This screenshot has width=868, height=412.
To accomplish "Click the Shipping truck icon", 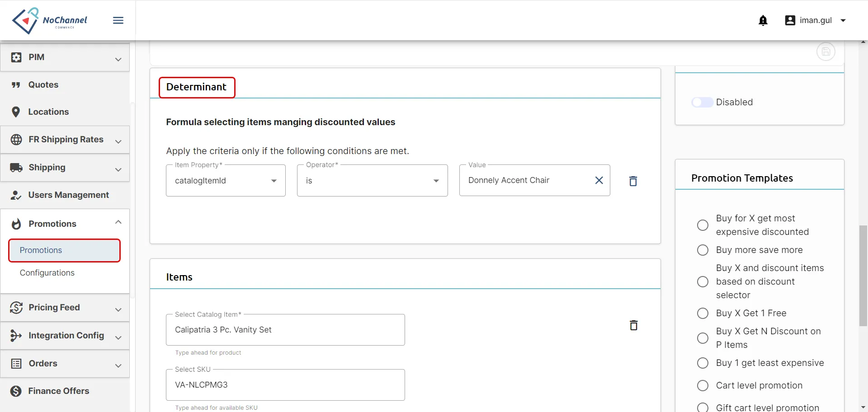I will (x=16, y=168).
